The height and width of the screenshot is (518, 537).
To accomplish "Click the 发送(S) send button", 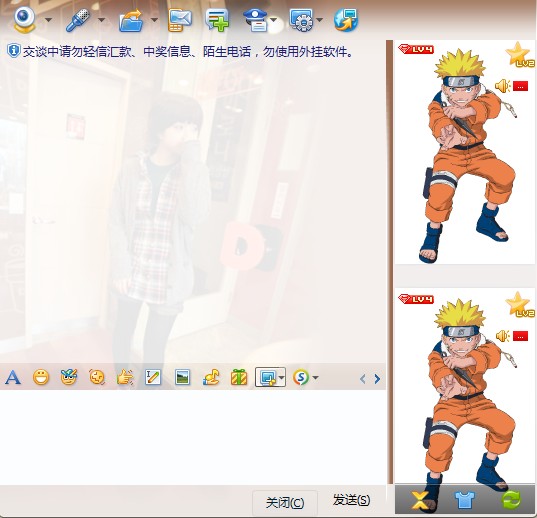I will 351,500.
